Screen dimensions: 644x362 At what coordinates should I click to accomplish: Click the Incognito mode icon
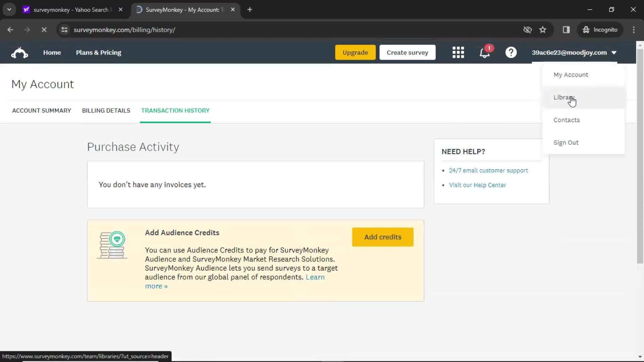pyautogui.click(x=585, y=29)
